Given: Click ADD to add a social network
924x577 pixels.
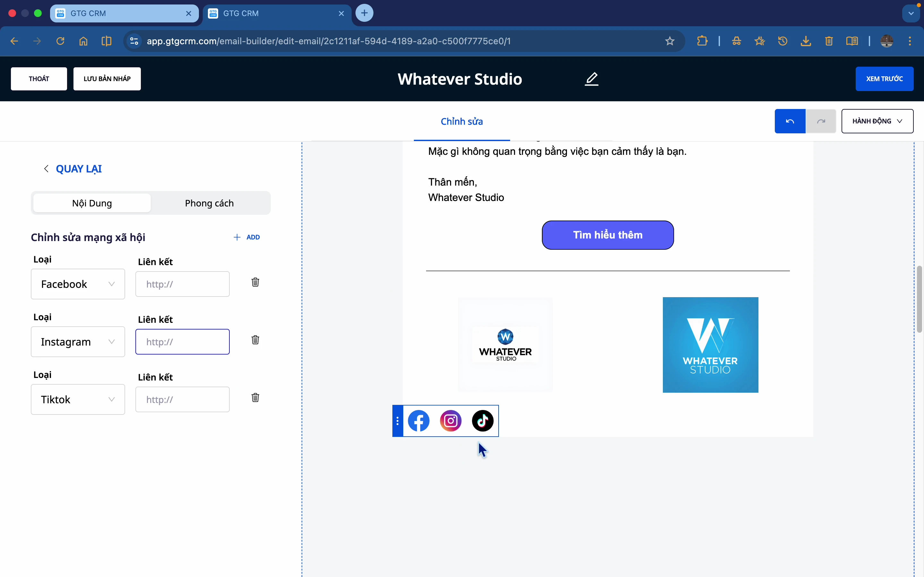Looking at the screenshot, I should tap(247, 237).
